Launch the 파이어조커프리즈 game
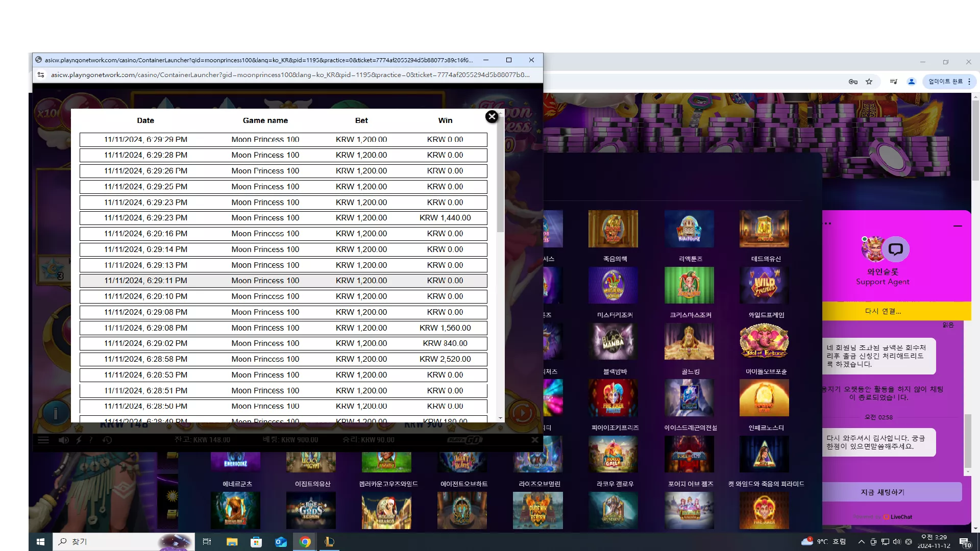 tap(613, 397)
